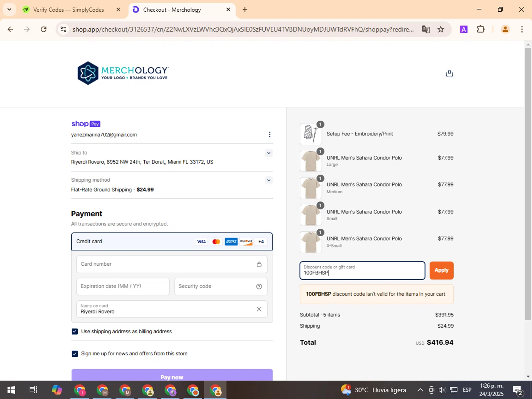
Task: Expand the Ship to address section
Action: (269, 153)
